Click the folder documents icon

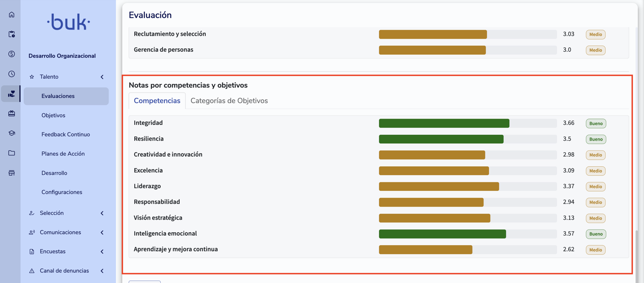12,153
